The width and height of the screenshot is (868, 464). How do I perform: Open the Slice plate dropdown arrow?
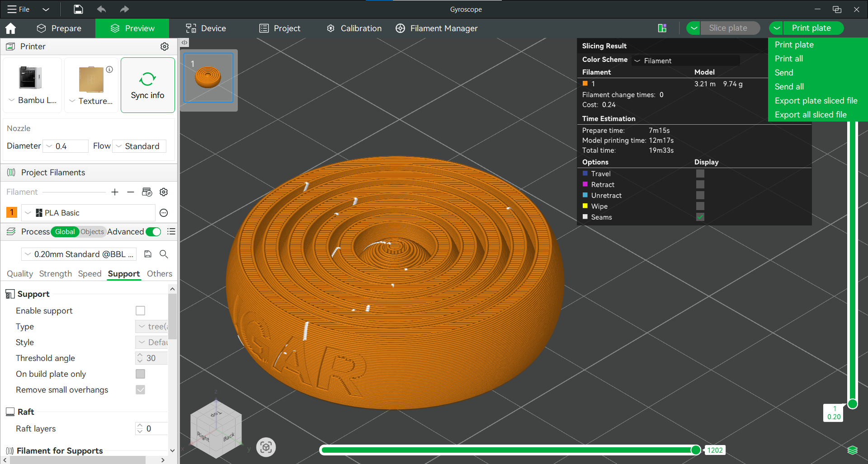[693, 28]
